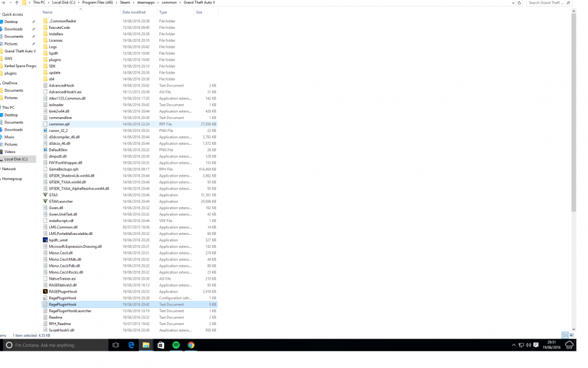The height and width of the screenshot is (368, 588).
Task: Open the GTA5 application icon
Action: (x=45, y=195)
